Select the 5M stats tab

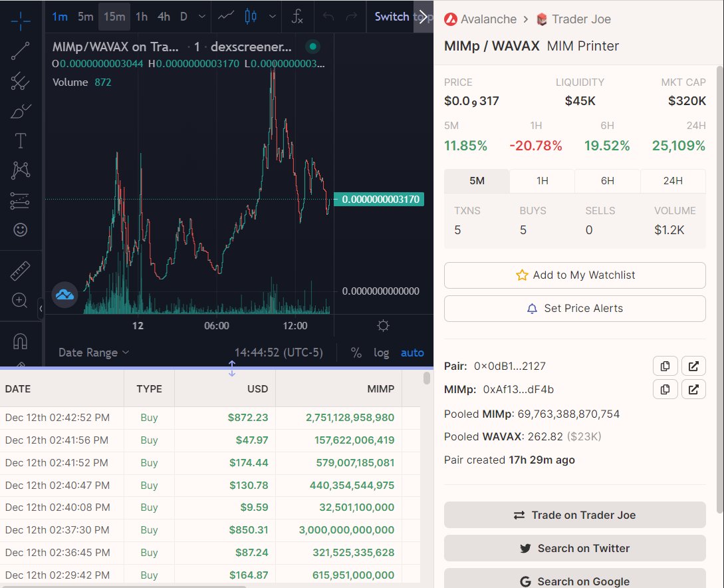(x=477, y=181)
